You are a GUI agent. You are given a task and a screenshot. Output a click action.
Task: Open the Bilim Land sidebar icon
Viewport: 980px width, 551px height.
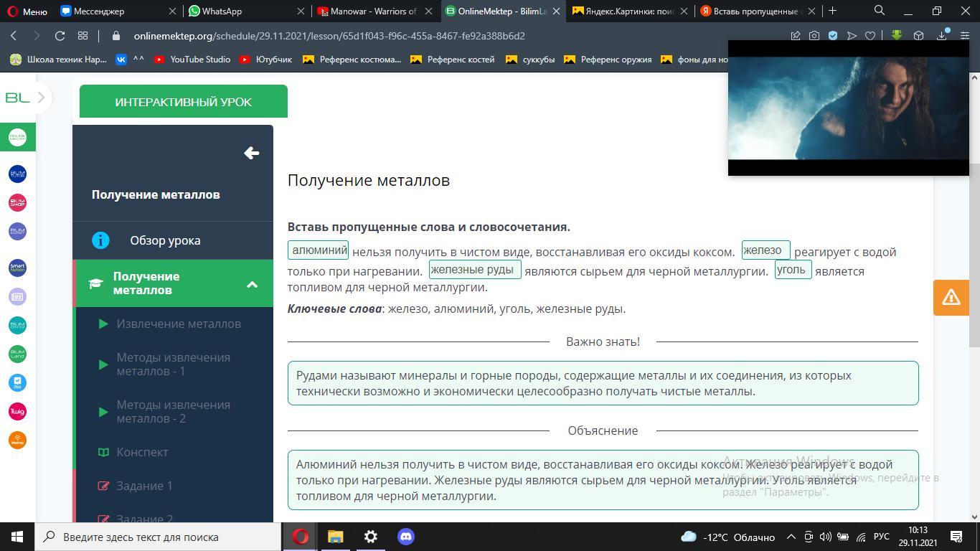(17, 354)
